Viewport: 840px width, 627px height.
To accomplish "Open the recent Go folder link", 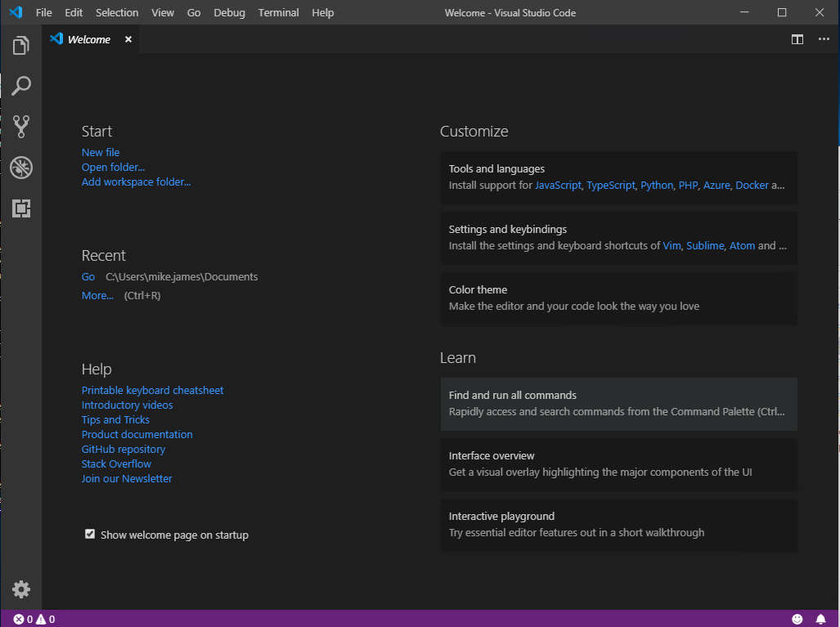I will [88, 277].
